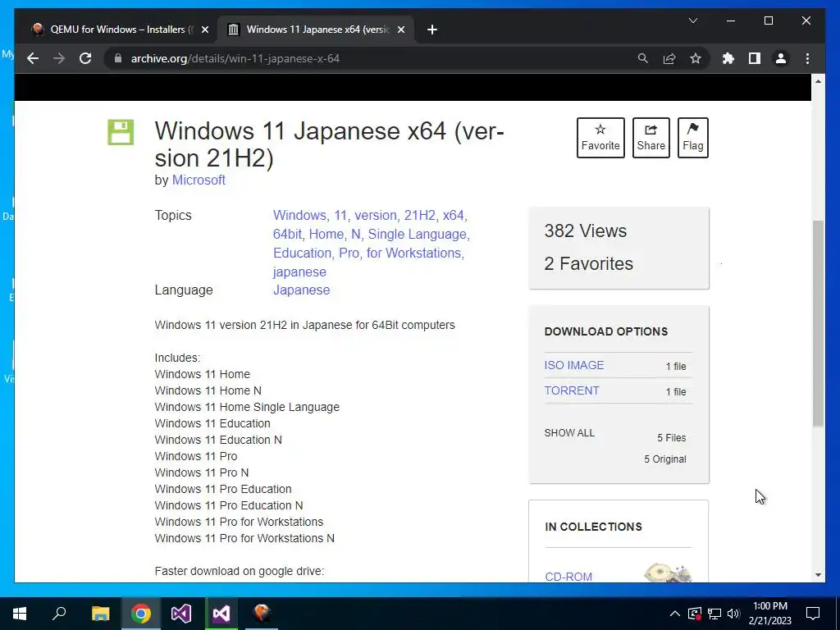
Task: Click the site padlock icon
Action: (x=118, y=58)
